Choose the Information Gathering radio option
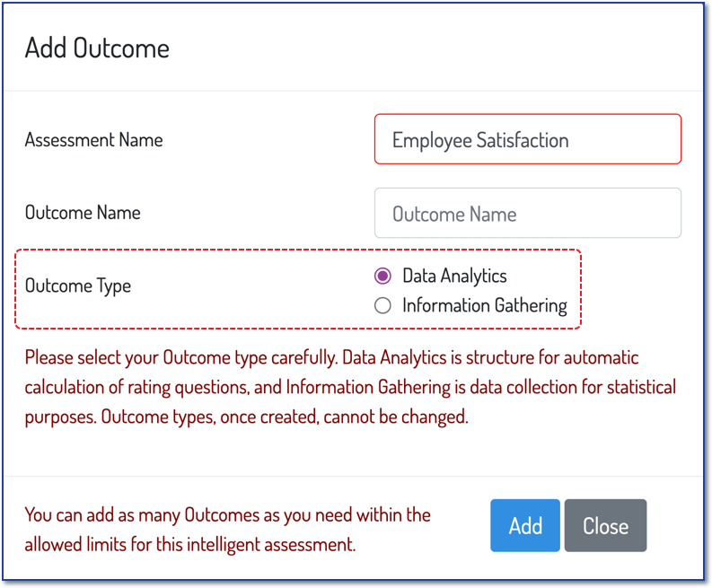The height and width of the screenshot is (588, 712). click(x=382, y=305)
